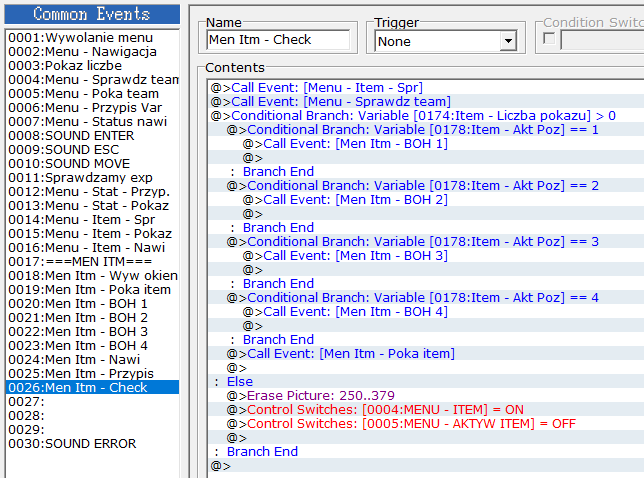The image size is (644, 478).
Task: Select common event 0004:Menu - Sprawdz team
Action: 92,79
